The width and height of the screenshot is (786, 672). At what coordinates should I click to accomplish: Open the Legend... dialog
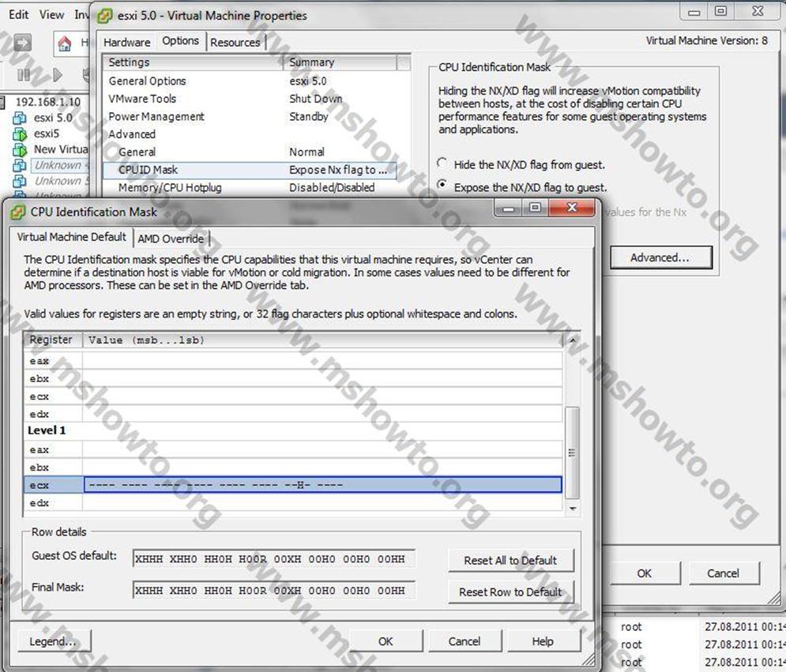click(55, 641)
